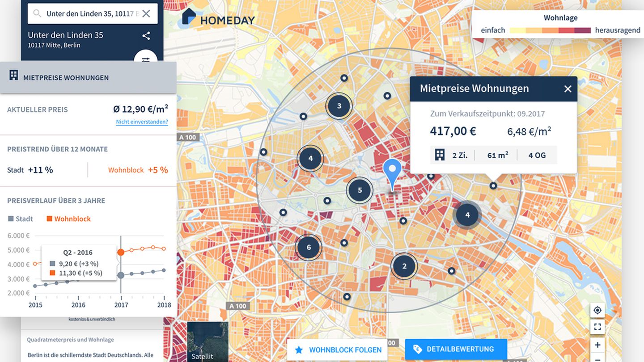Click the locate-me crosshair map control
The height and width of the screenshot is (362, 644).
[597, 310]
